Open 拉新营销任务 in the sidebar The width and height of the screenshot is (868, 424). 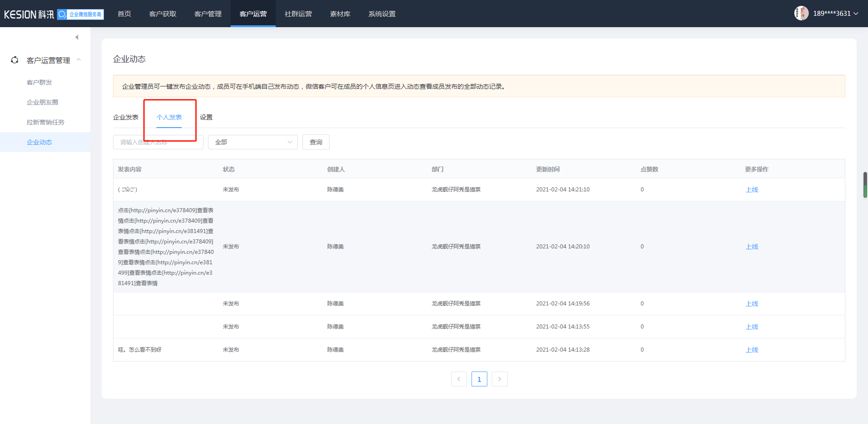click(x=46, y=122)
